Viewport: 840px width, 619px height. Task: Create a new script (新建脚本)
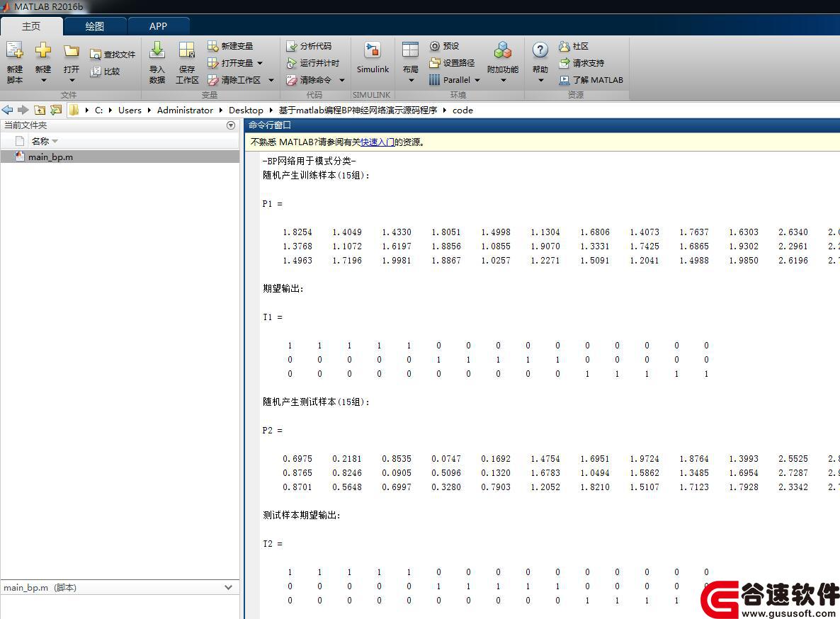tap(14, 62)
